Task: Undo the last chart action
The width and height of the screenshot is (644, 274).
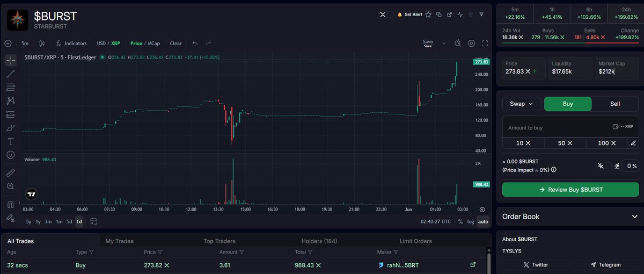Action: coord(195,44)
